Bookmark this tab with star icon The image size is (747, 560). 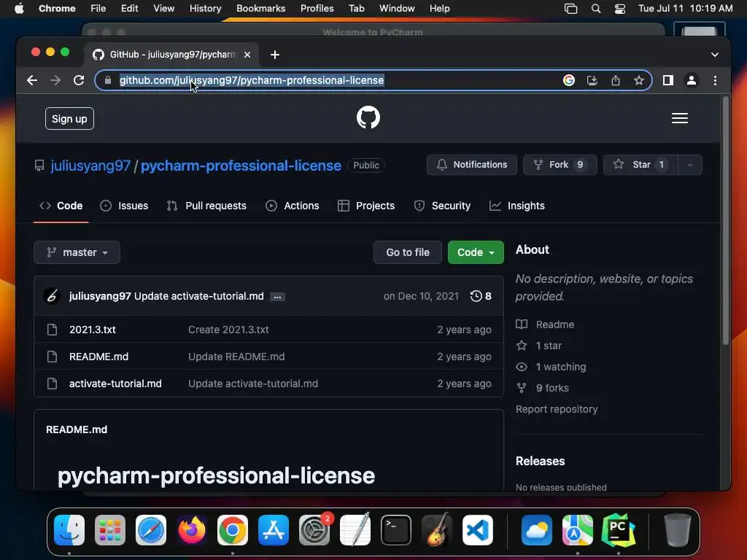[639, 80]
